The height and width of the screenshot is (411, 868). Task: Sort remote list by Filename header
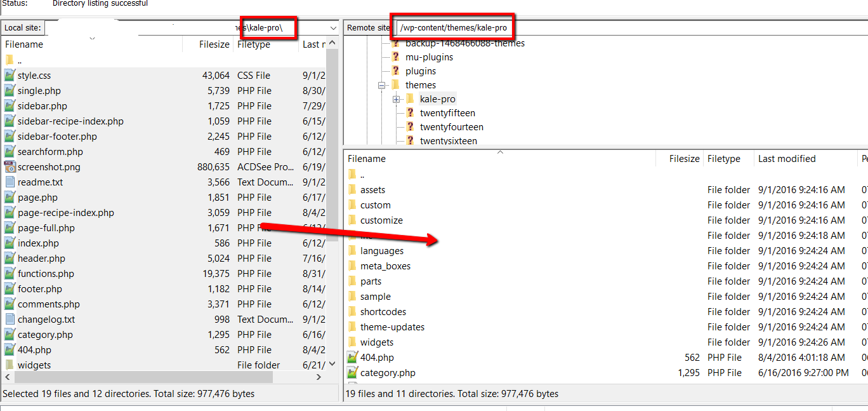click(367, 159)
